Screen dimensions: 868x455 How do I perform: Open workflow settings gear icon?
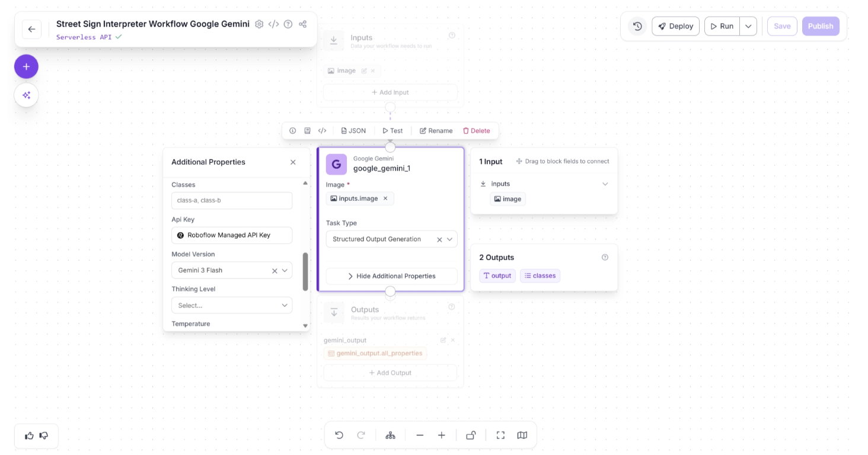tap(259, 24)
